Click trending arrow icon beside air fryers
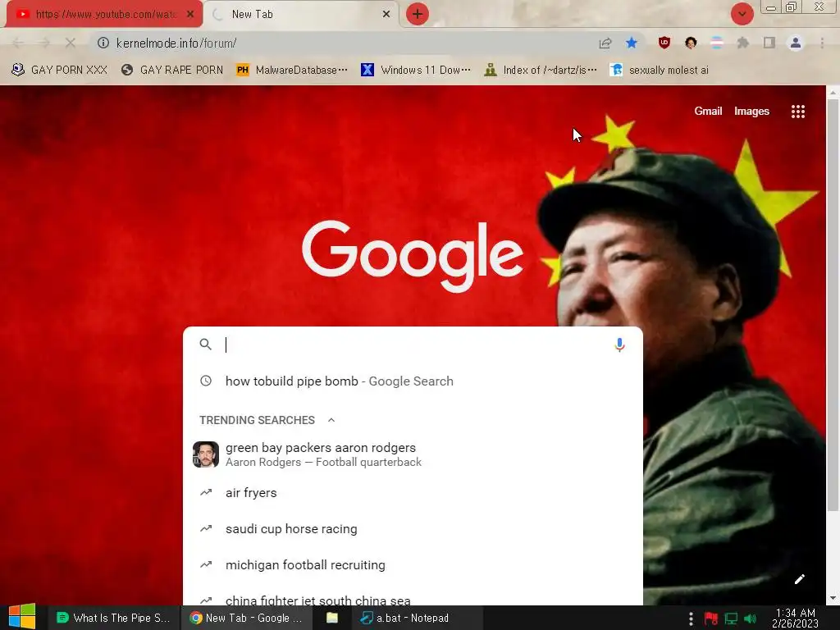This screenshot has height=630, width=840. click(x=206, y=492)
